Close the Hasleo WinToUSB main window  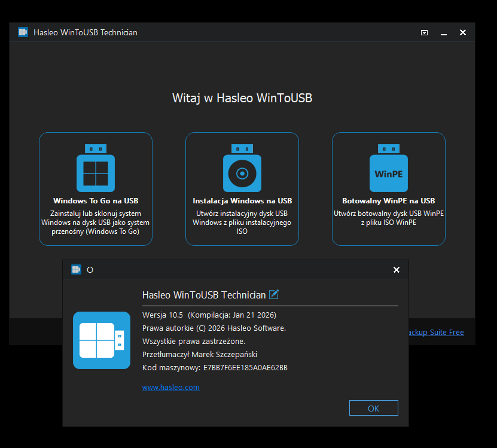(x=463, y=32)
